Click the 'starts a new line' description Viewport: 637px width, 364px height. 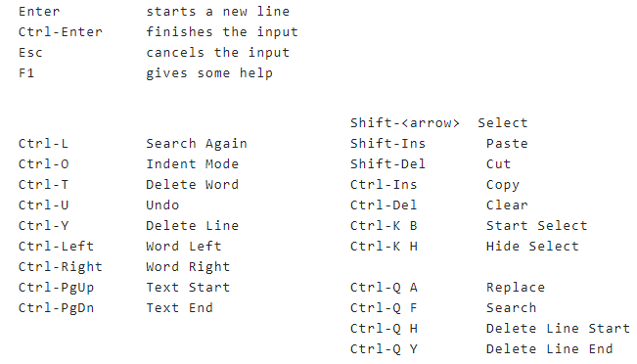(x=218, y=11)
